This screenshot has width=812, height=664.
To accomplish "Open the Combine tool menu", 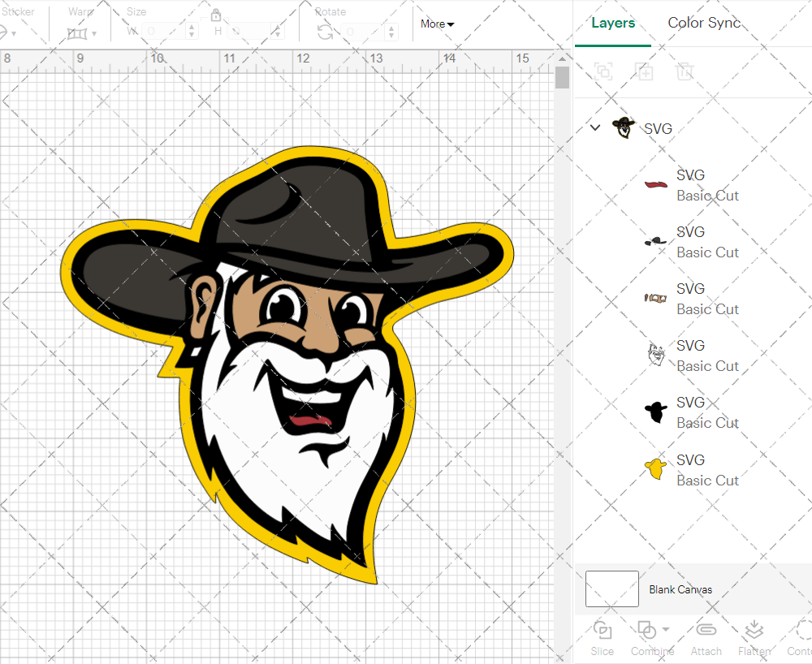I will pos(652,631).
